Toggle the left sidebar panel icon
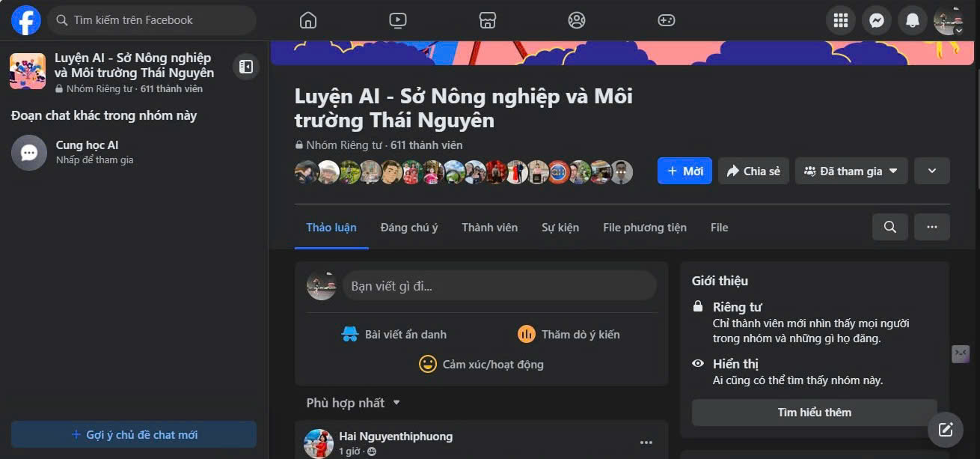Image resolution: width=980 pixels, height=459 pixels. pyautogui.click(x=246, y=67)
